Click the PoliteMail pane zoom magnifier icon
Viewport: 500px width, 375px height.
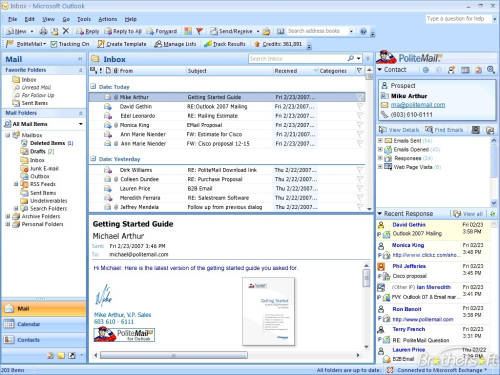tap(490, 70)
